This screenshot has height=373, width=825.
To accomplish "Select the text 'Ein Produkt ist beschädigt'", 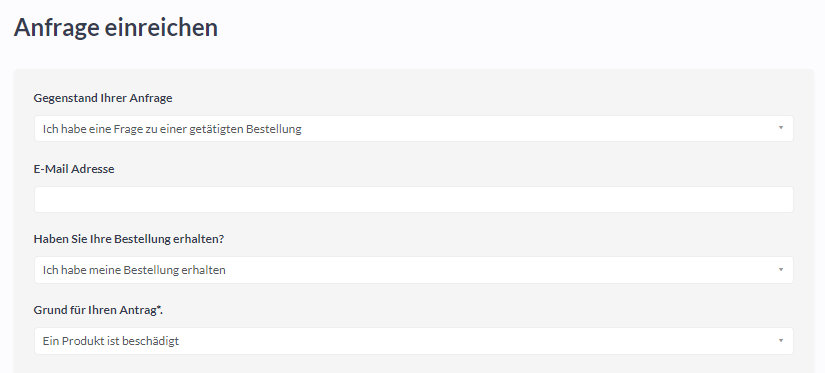I will click(x=111, y=341).
